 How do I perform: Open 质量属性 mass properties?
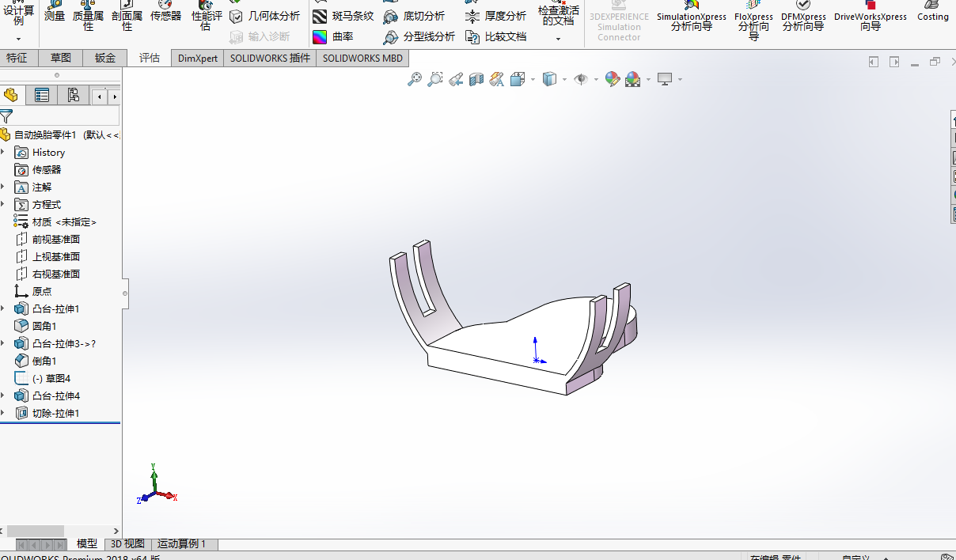pyautogui.click(x=89, y=16)
